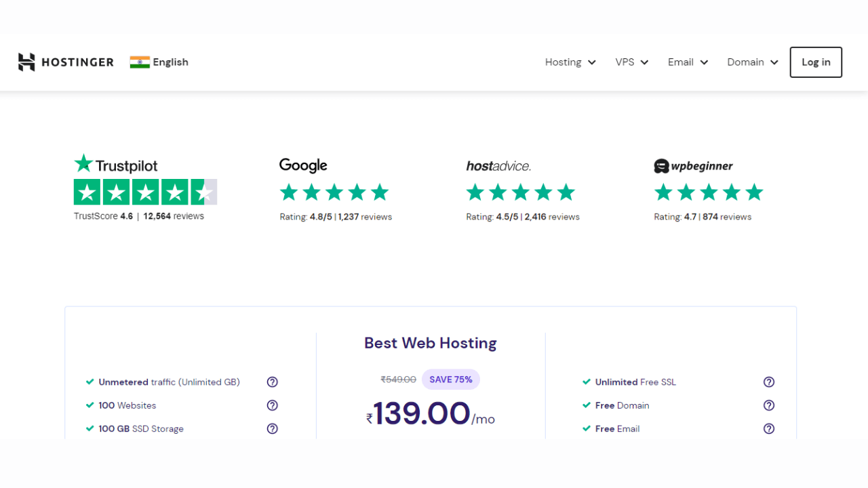Open the wpbeginner logo
This screenshot has width=868, height=488.
693,166
